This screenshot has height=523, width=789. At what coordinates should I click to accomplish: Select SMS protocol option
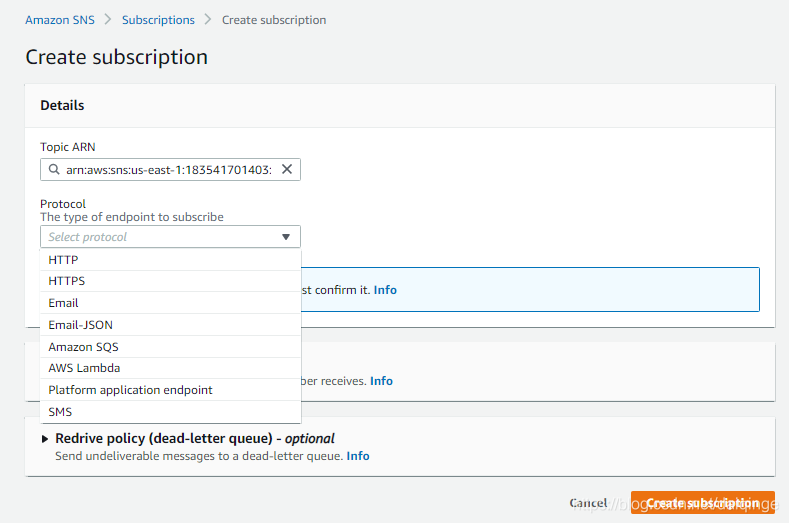tap(170, 412)
